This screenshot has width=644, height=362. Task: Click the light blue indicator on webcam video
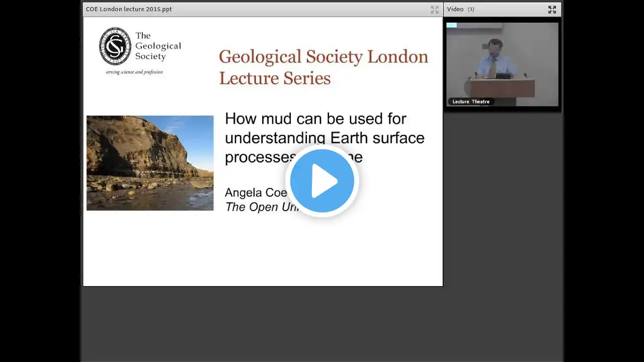coord(451,25)
